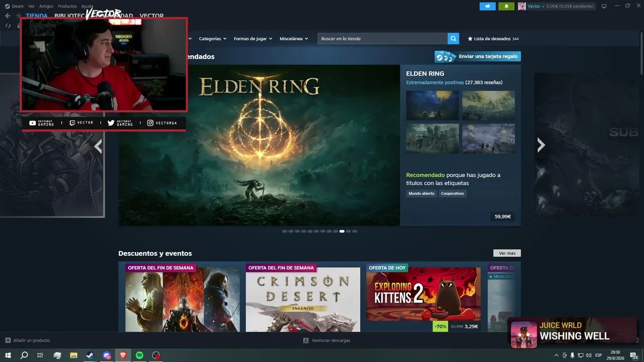Open File Explorer from the taskbar

(73, 355)
